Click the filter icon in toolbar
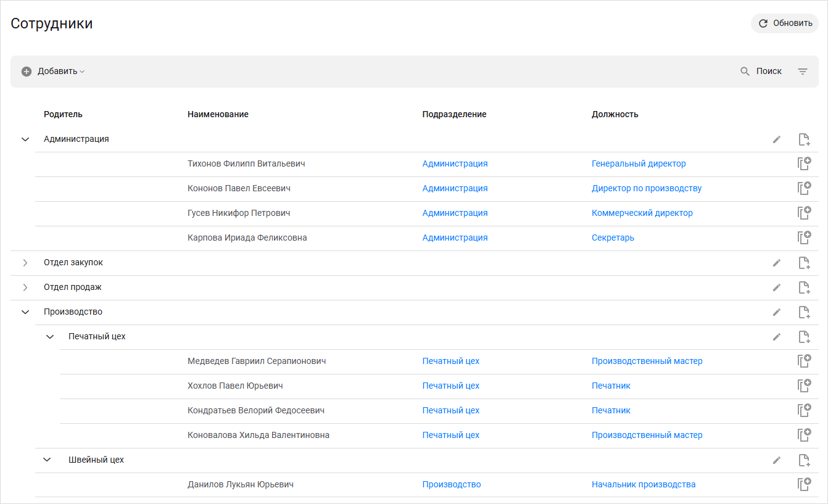Image resolution: width=828 pixels, height=504 pixels. point(802,72)
